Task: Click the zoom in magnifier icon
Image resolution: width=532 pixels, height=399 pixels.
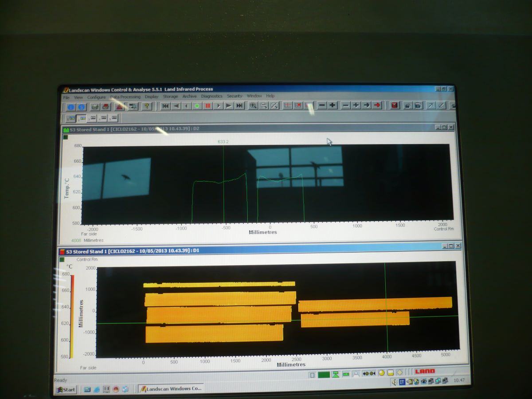Action: point(253,106)
